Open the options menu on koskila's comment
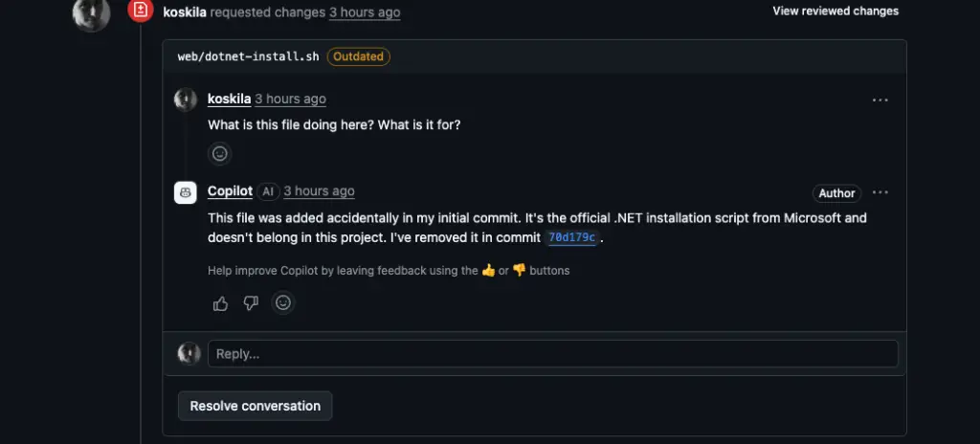The height and width of the screenshot is (444, 980). click(880, 100)
